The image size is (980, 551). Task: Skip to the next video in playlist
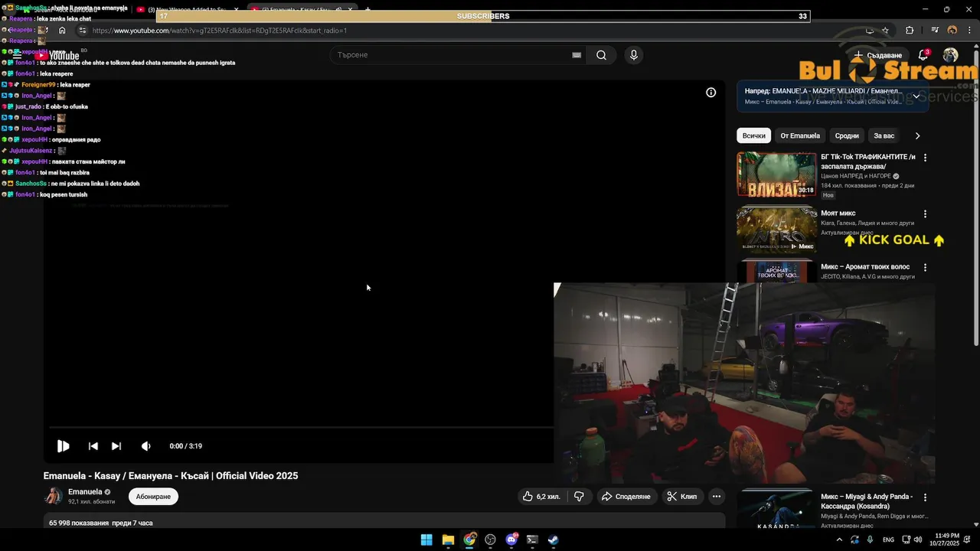tap(116, 446)
